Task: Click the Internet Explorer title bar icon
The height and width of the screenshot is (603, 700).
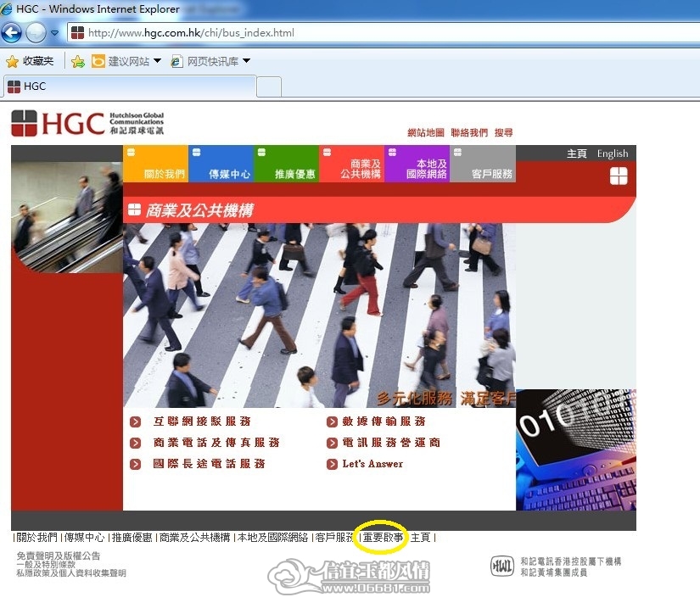Action: pyautogui.click(x=6, y=8)
